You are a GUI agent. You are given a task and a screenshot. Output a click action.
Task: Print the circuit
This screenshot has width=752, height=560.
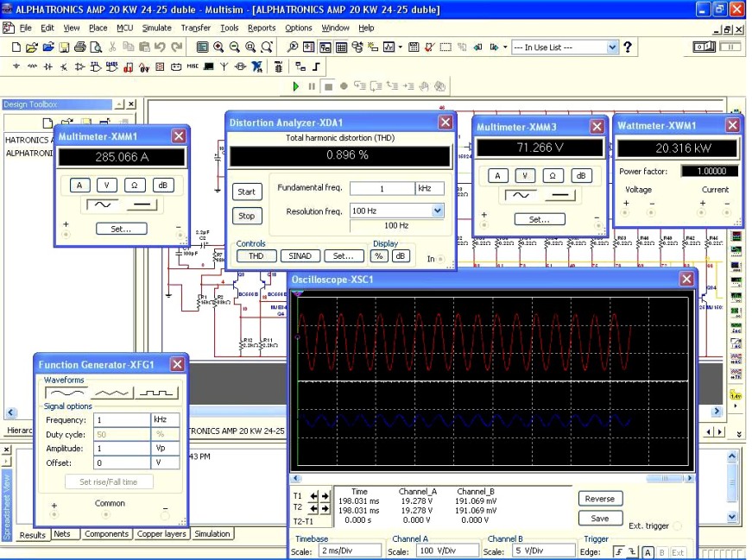tap(80, 47)
